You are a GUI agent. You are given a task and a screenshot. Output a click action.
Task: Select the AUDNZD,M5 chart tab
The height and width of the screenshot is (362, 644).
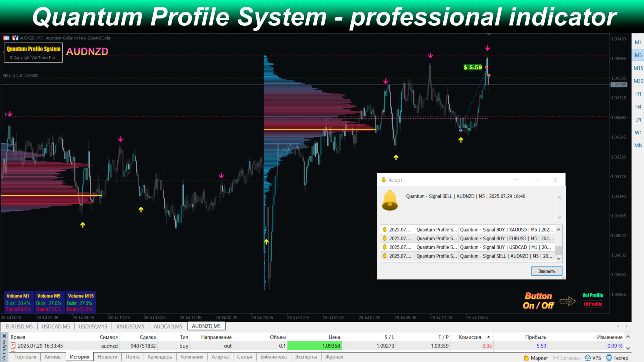point(206,326)
